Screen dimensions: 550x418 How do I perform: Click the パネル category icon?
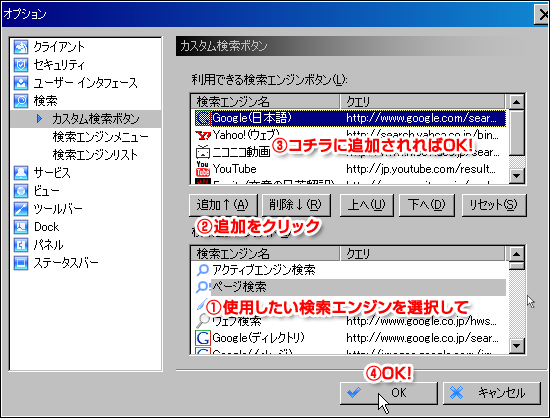[21, 244]
